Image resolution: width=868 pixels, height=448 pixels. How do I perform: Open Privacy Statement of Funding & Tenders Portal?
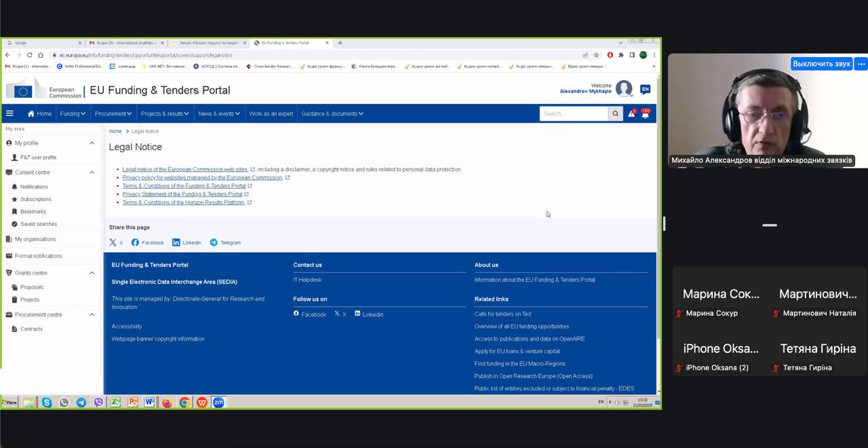185,194
